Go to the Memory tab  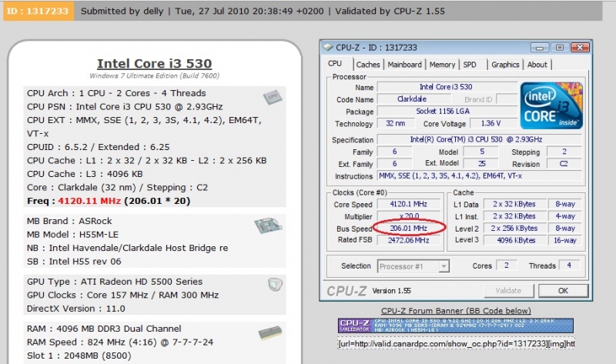(x=442, y=65)
